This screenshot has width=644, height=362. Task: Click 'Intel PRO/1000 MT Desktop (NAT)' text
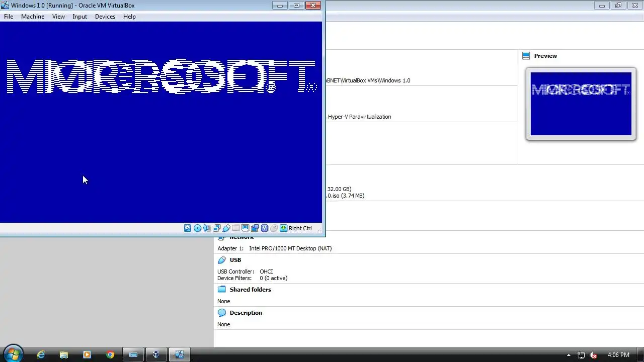click(x=290, y=248)
